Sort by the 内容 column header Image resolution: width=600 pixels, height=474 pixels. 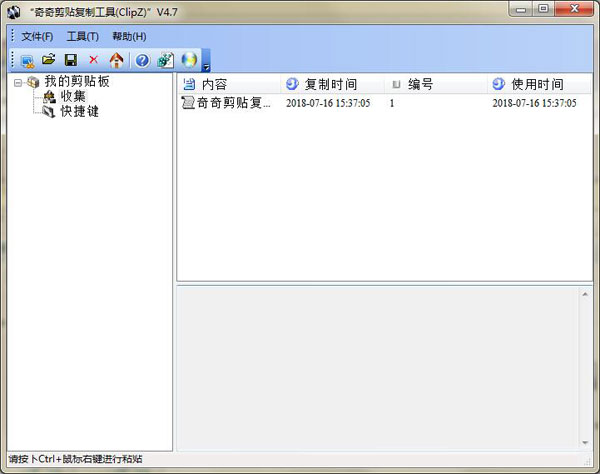coord(229,84)
